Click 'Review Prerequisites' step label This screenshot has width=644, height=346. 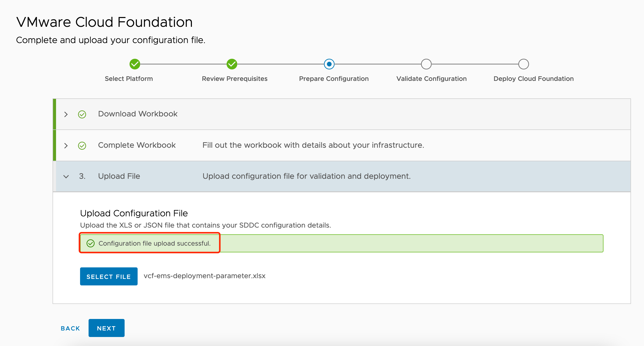click(x=235, y=79)
